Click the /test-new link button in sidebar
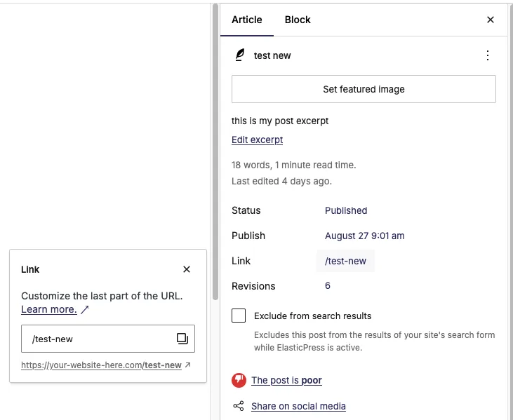The image size is (513, 420). click(x=345, y=261)
